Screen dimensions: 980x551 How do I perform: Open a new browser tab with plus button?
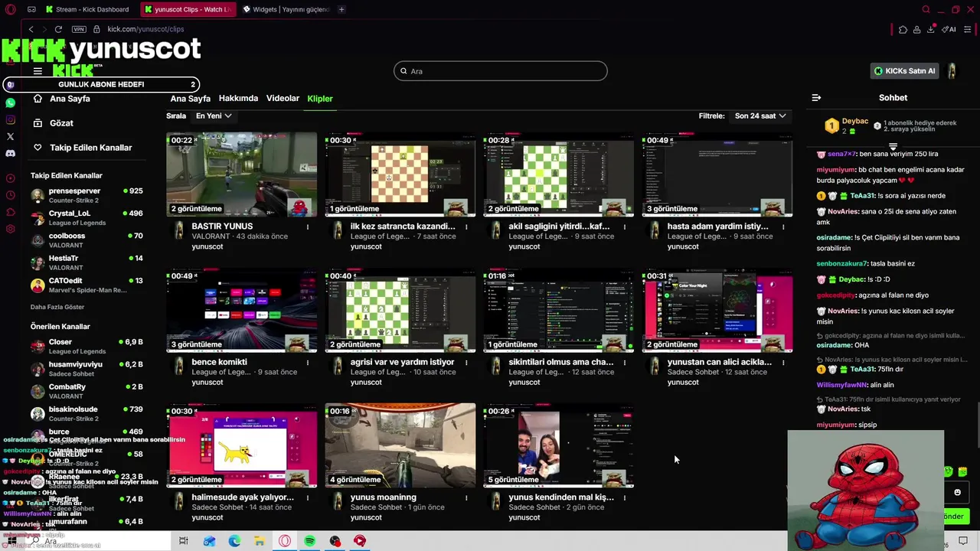pyautogui.click(x=341, y=9)
